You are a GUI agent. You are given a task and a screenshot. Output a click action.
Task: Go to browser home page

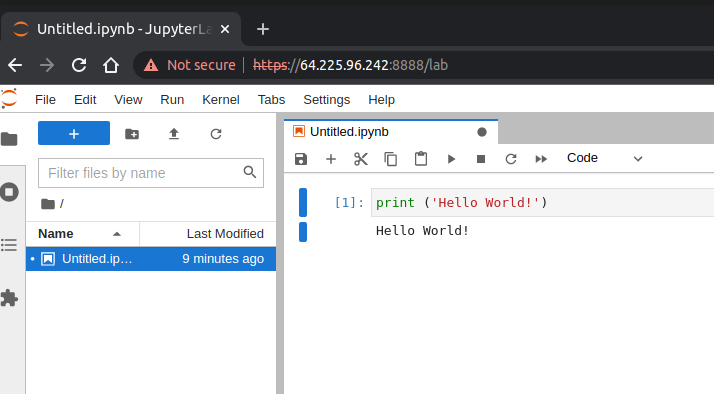click(111, 65)
